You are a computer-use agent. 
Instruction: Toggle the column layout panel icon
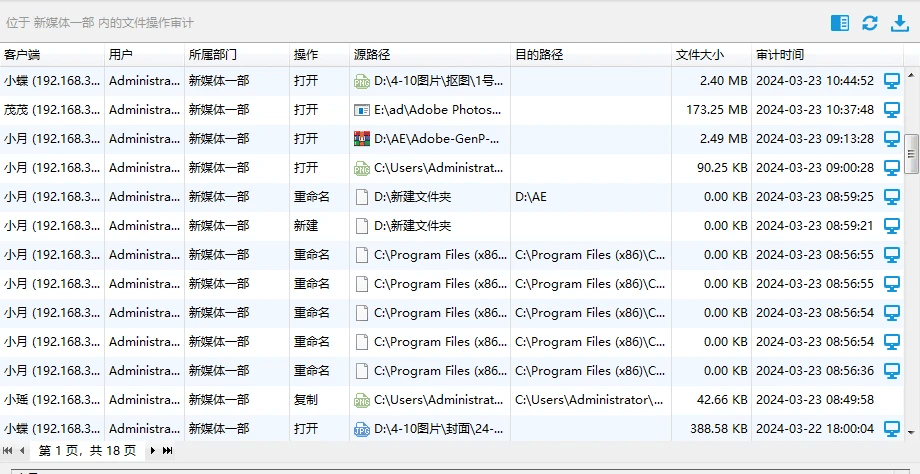tap(840, 23)
